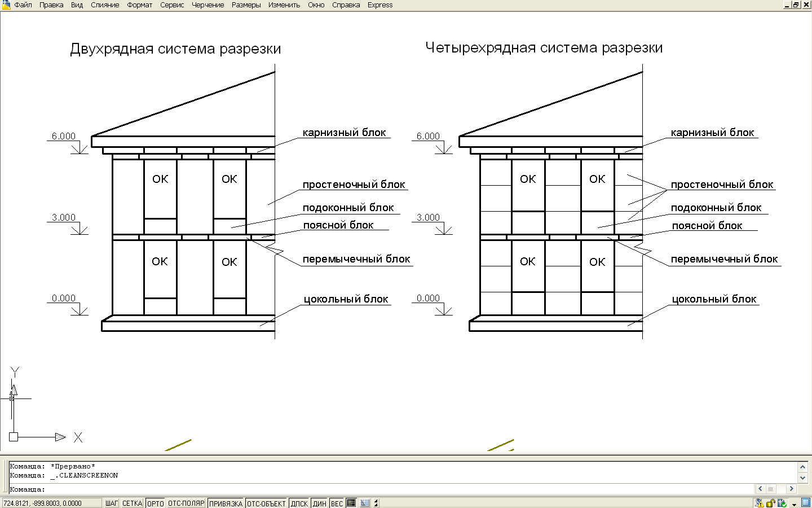The width and height of the screenshot is (812, 508).
Task: Toggle СЕТКА grid display
Action: [133, 503]
